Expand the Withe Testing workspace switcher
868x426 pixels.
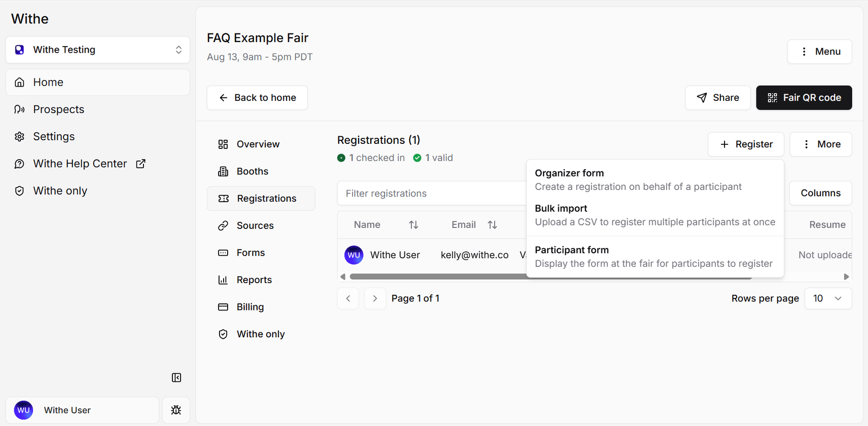(x=98, y=50)
